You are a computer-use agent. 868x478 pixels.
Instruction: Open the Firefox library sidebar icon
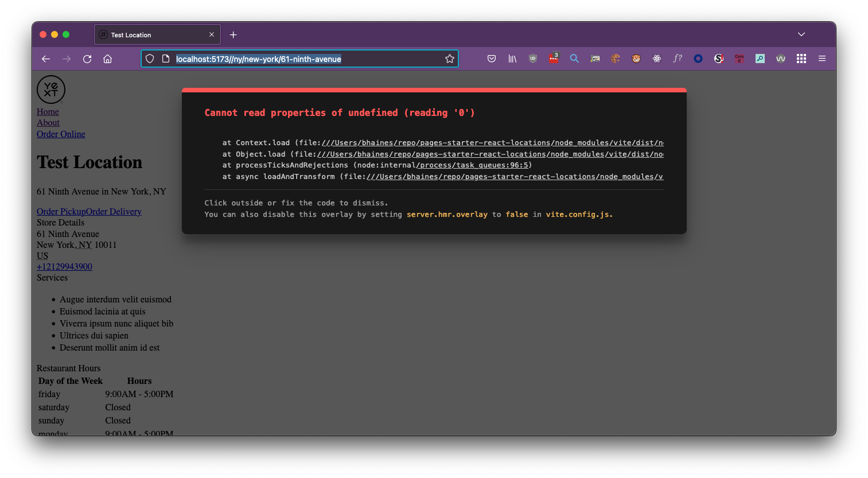point(513,58)
